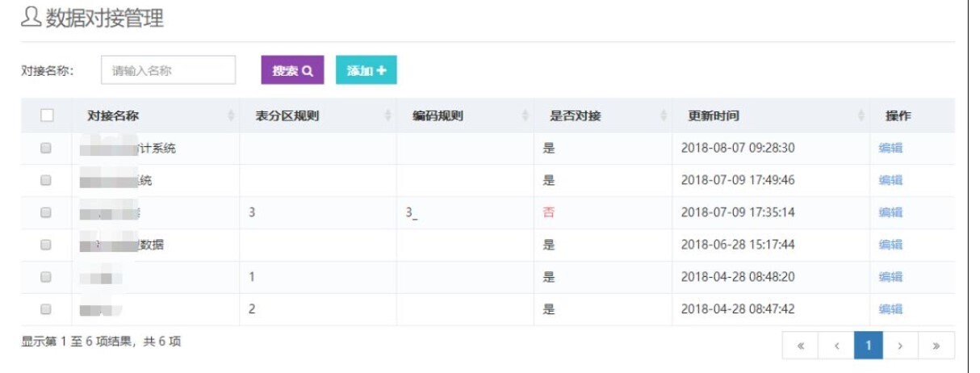980x373 pixels.
Task: Click the 添加 add button
Action: coord(366,70)
